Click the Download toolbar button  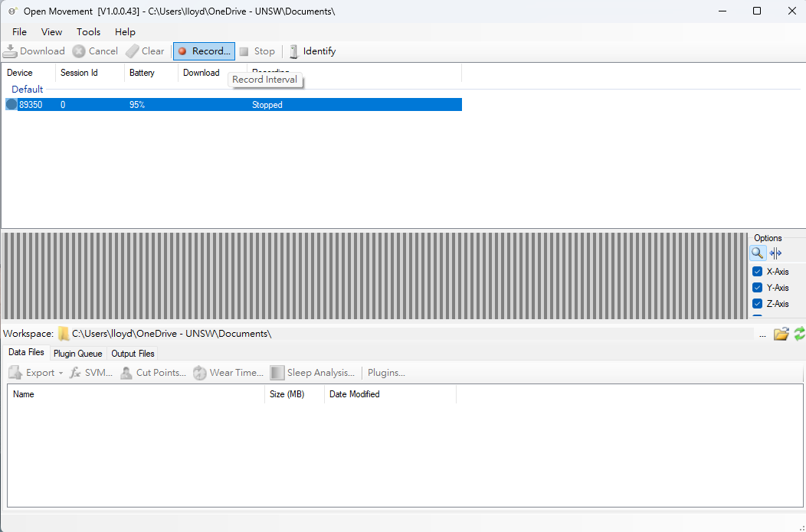[x=34, y=51]
